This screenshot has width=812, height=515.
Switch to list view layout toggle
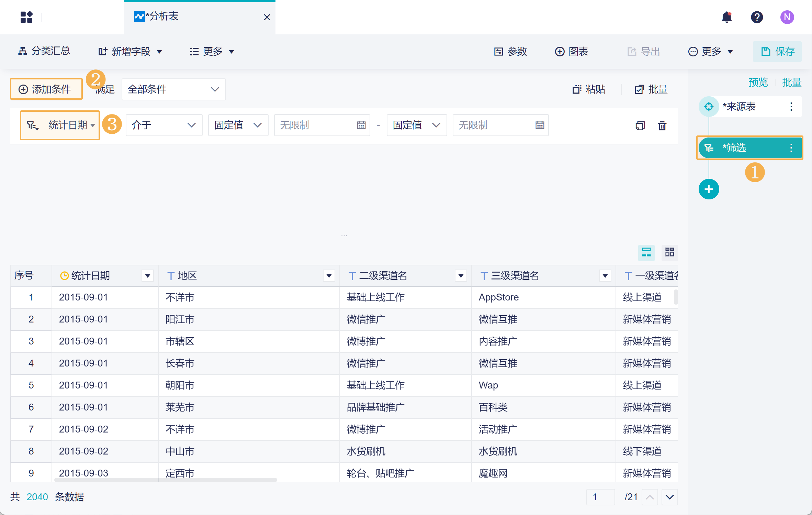click(646, 252)
